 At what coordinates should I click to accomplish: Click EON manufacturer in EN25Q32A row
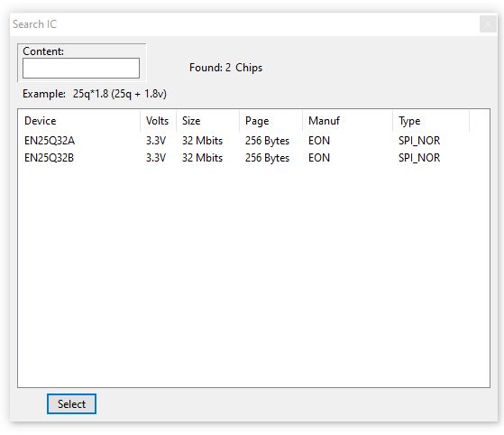[x=319, y=141]
